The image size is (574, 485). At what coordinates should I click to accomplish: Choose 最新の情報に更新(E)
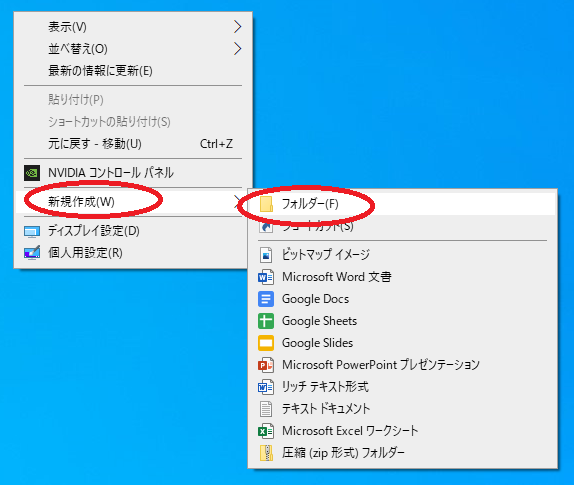coord(133,71)
